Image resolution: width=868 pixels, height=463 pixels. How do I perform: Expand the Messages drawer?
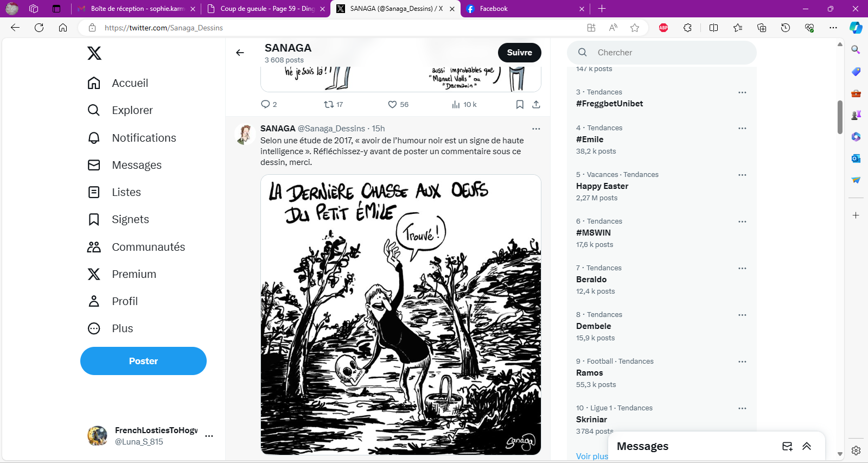click(x=807, y=446)
